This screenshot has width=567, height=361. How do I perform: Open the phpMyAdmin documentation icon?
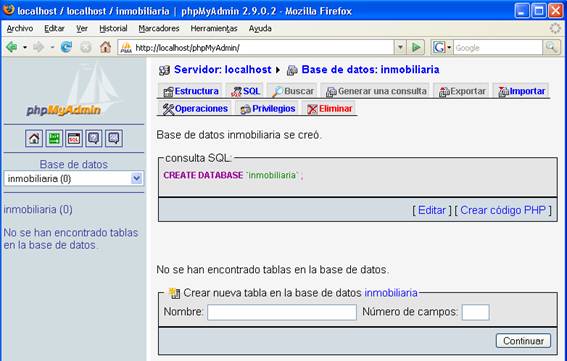[x=94, y=138]
